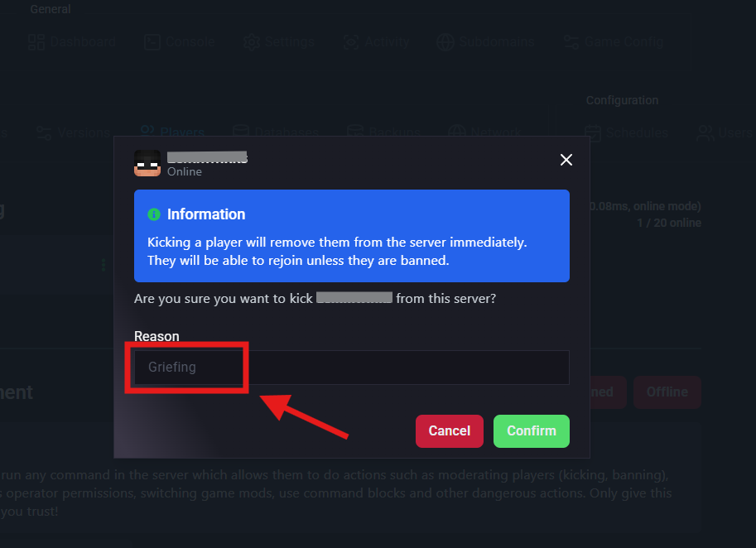Click the green three-dot menu icon
The image size is (756, 548).
pyautogui.click(x=104, y=265)
